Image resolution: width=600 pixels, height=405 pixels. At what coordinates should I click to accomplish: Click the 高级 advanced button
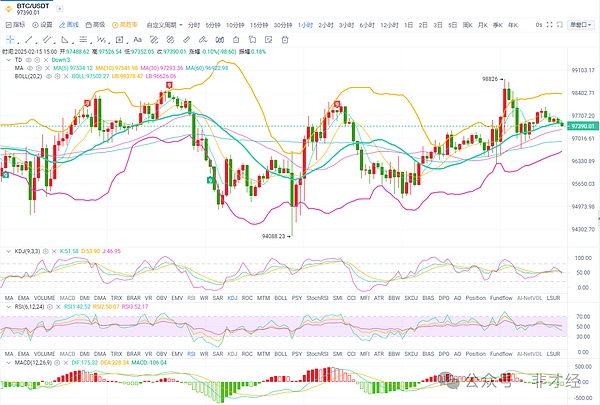95,25
